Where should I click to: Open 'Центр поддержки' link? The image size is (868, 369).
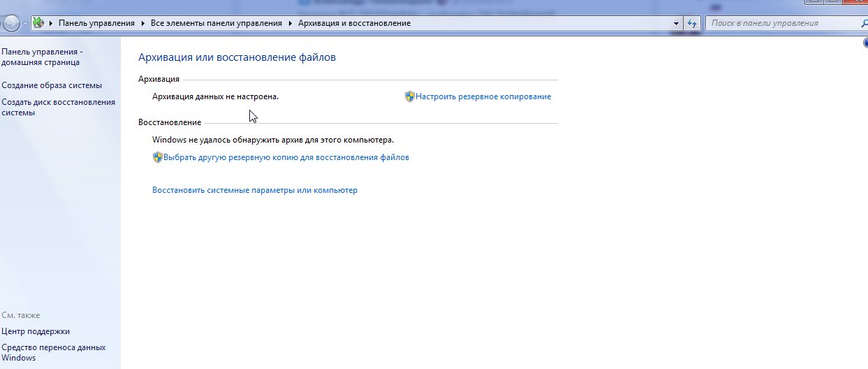pyautogui.click(x=36, y=331)
